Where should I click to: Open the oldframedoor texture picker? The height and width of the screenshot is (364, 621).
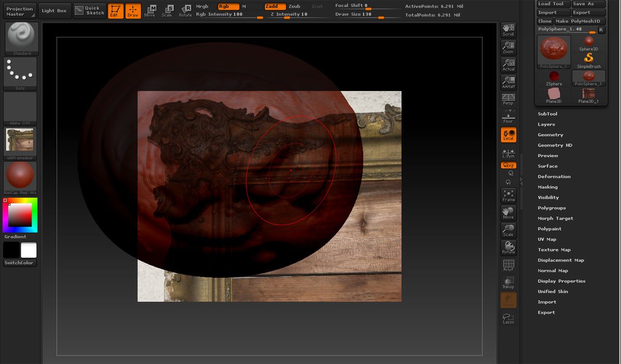pos(21,143)
